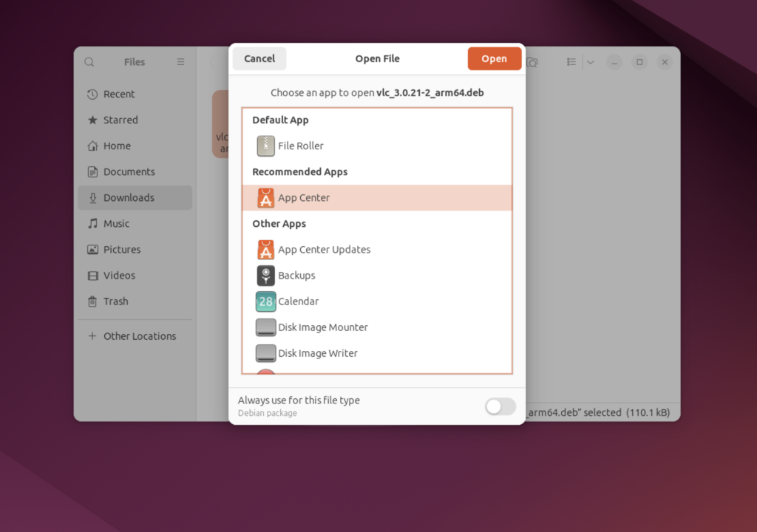Click the Other Apps heading
The image size is (757, 532).
point(279,224)
